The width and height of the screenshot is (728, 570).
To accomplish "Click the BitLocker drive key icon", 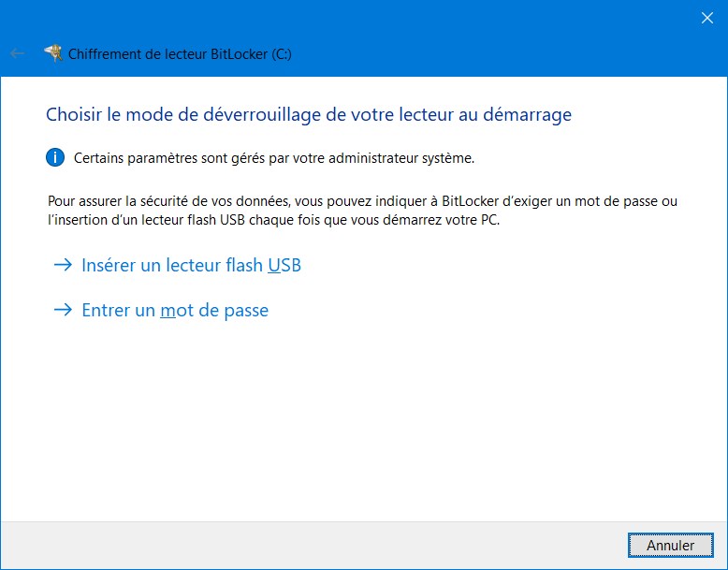I will pyautogui.click(x=53, y=53).
